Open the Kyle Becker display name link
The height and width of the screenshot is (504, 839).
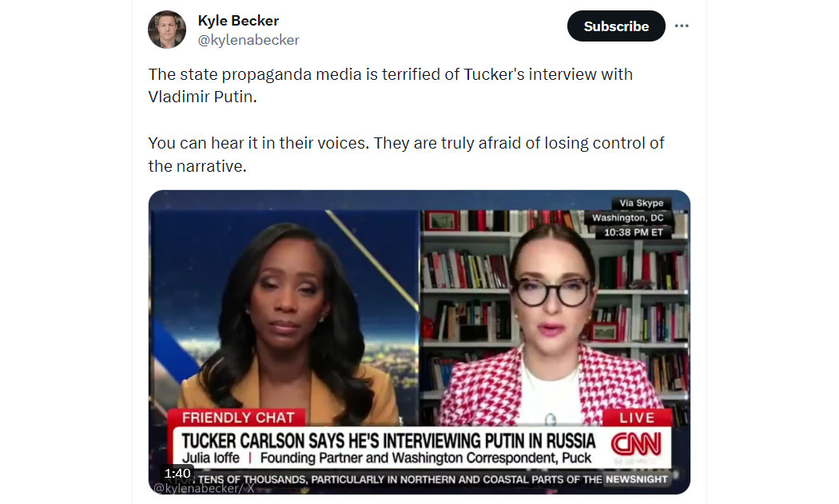coord(238,20)
